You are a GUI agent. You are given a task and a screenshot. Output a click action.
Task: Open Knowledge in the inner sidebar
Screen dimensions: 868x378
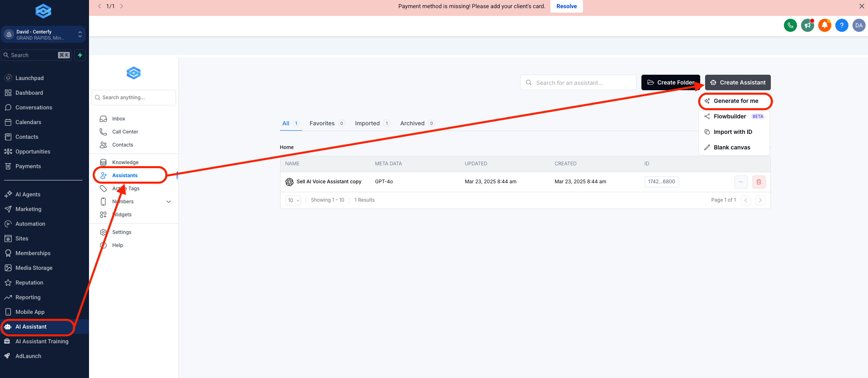click(125, 162)
